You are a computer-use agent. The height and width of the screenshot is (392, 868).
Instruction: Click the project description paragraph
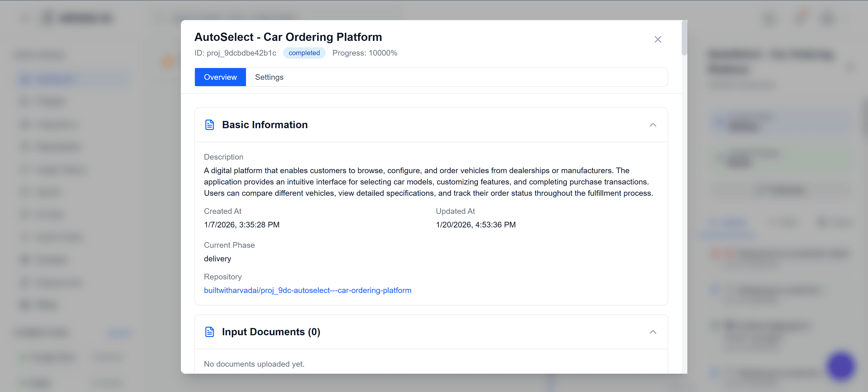(x=428, y=182)
